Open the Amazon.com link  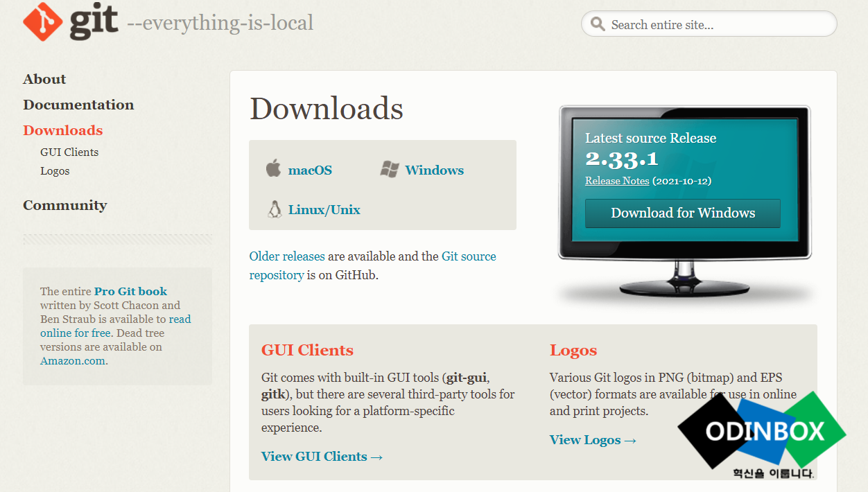click(x=73, y=360)
